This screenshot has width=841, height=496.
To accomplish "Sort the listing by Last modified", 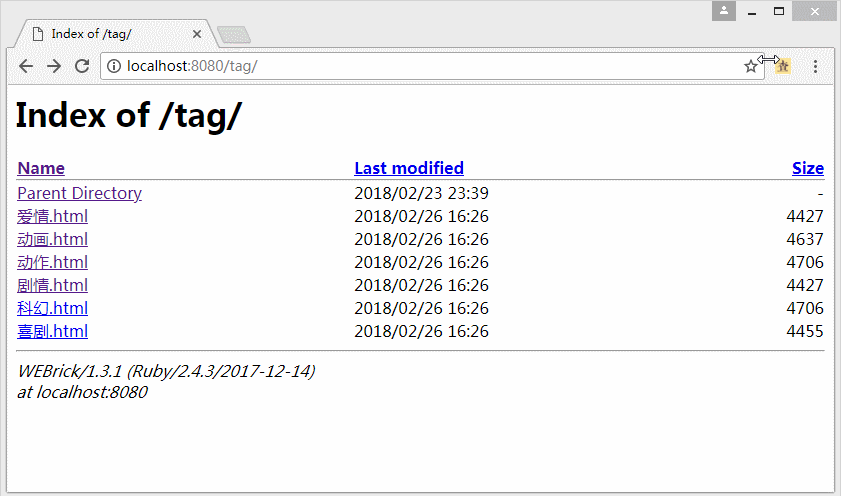I will 409,168.
